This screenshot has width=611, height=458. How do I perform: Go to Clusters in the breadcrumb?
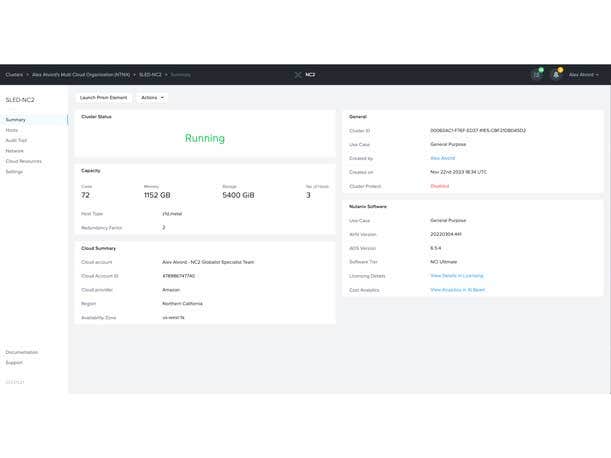point(14,74)
